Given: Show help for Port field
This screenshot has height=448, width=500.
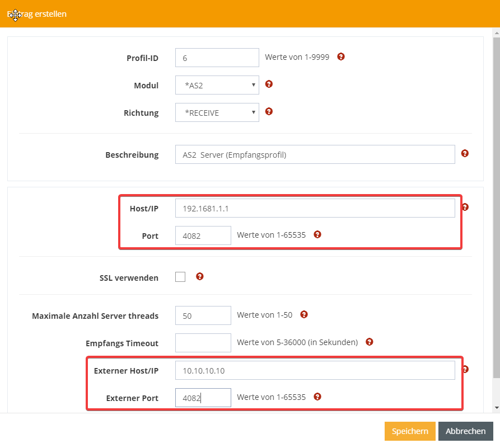Looking at the screenshot, I should 317,234.
